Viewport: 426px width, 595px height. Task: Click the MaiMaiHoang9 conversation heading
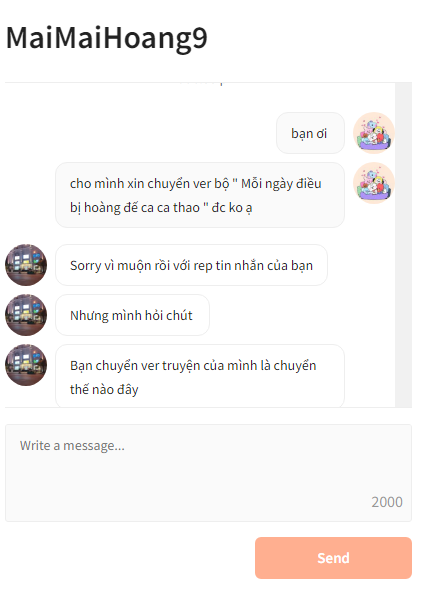[x=107, y=38]
